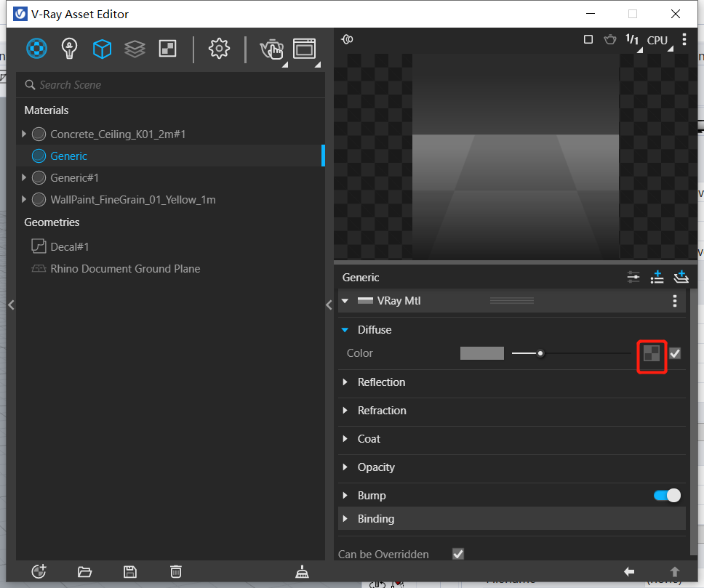Click the preview swatch scene icon
Viewport: 704px width, 588px height.
click(x=347, y=39)
